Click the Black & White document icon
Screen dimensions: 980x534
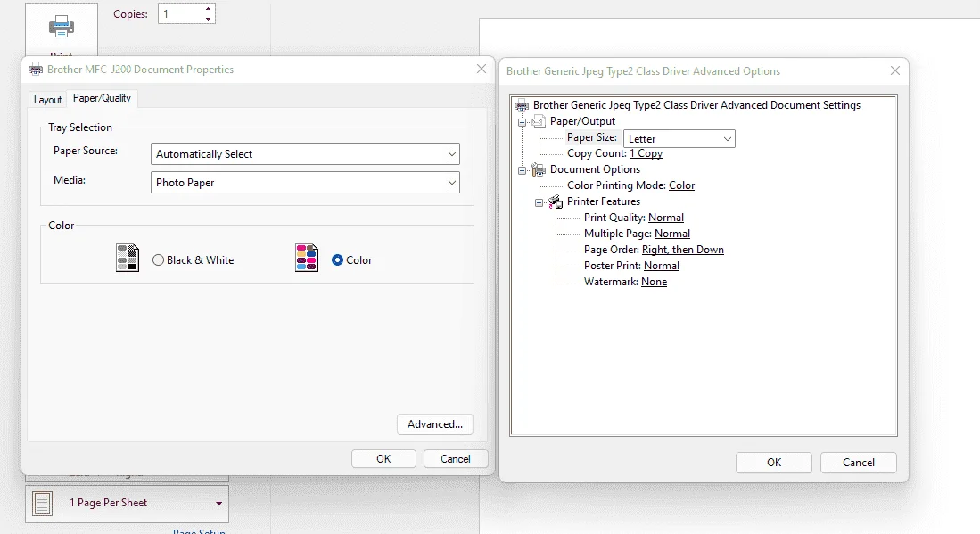128,258
